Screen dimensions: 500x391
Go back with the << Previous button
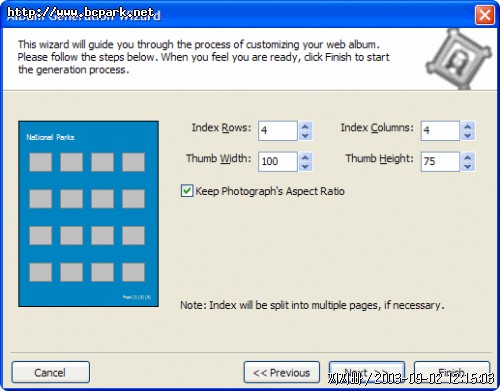click(x=282, y=372)
